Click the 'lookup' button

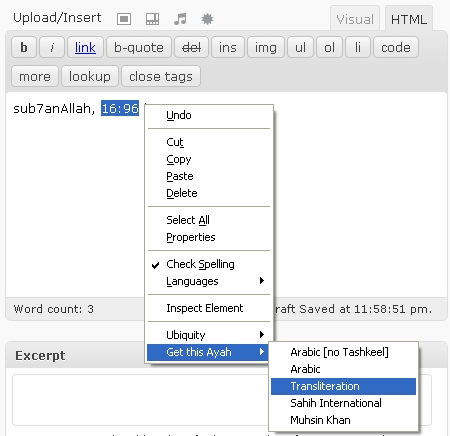pyautogui.click(x=90, y=76)
